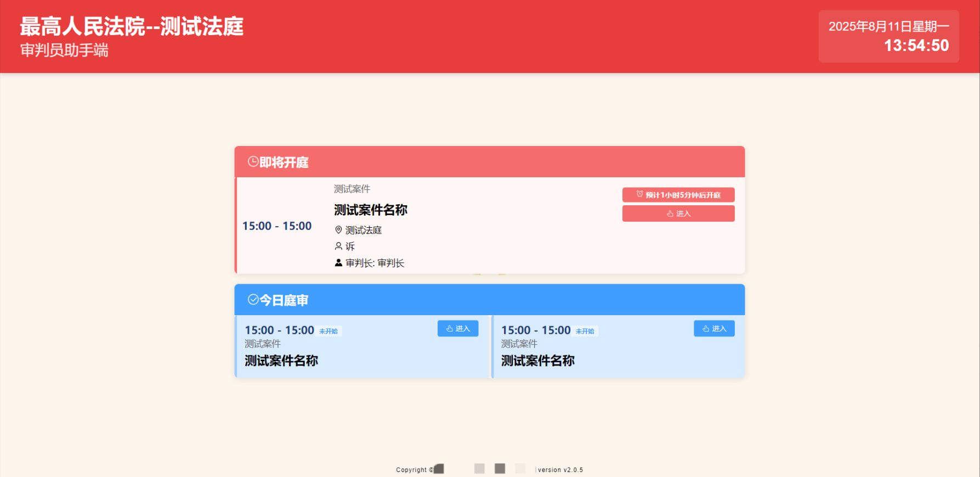This screenshot has height=477, width=980.
Task: Click the 13:54:50 clock display
Action: (x=916, y=46)
